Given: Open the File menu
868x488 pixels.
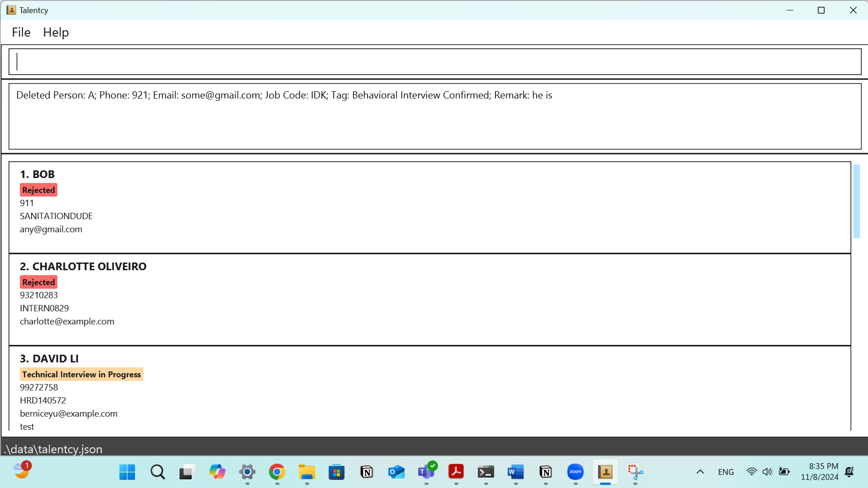Looking at the screenshot, I should (x=21, y=32).
